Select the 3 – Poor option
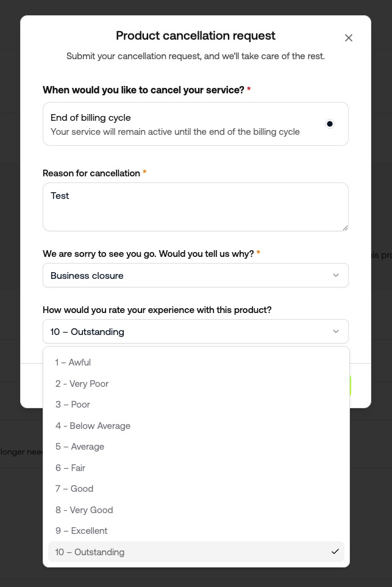This screenshot has width=392, height=587. [73, 405]
